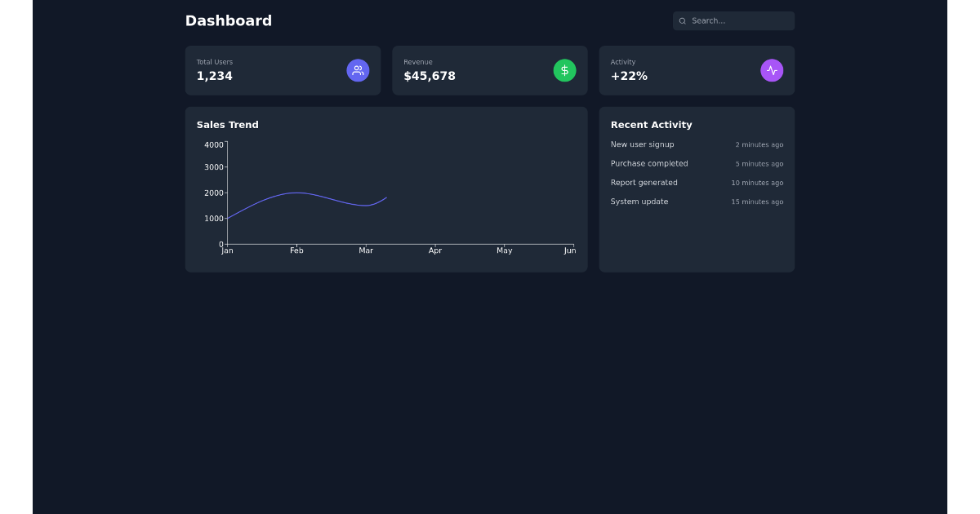Open the Total Users card
Viewport: 980px width, 514px height.
[269, 70]
